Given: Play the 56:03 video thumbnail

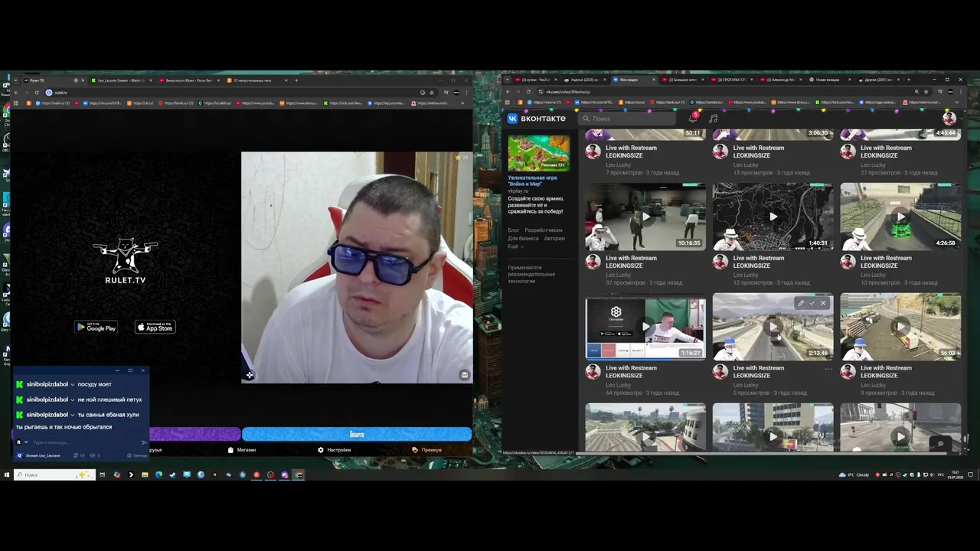Looking at the screenshot, I should [900, 327].
